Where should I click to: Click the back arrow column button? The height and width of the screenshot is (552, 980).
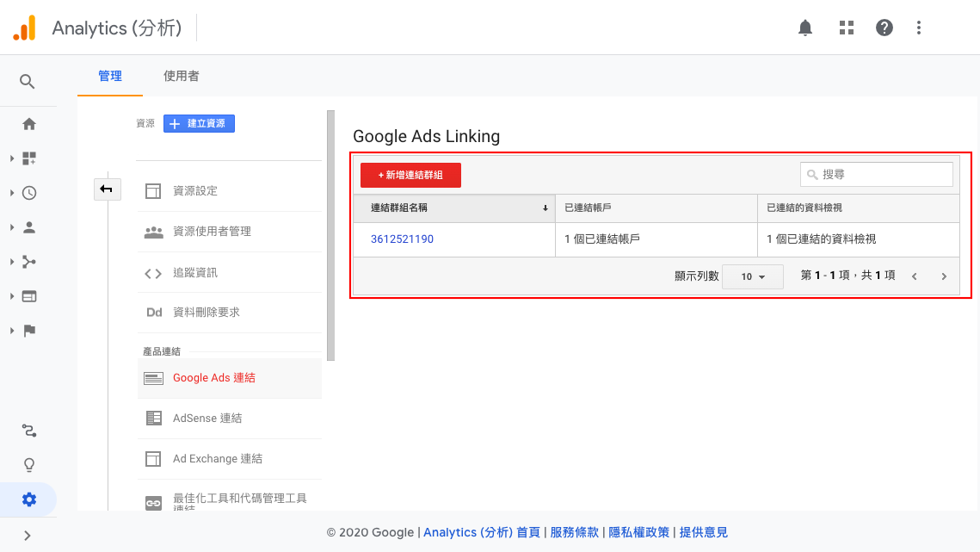[x=107, y=189]
